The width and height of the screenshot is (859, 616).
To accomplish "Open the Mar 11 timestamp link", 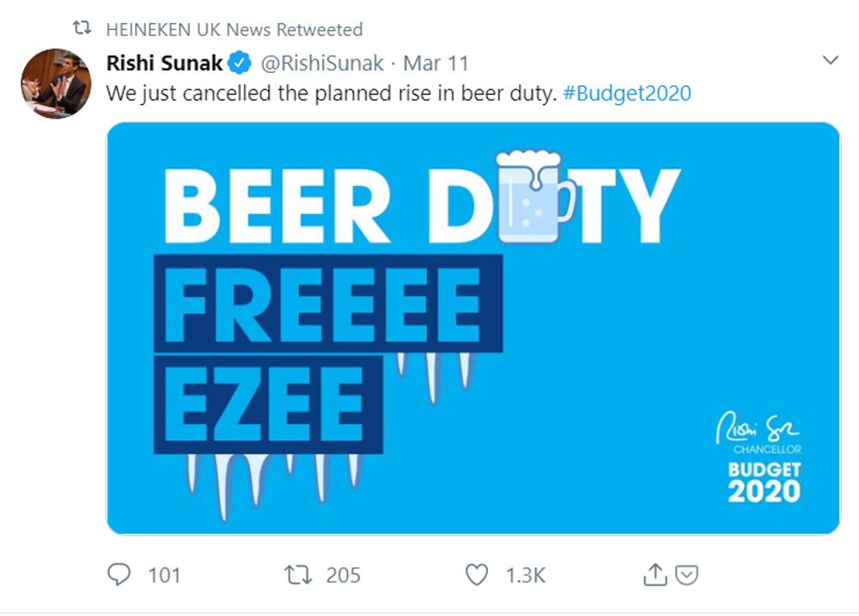I will 436,64.
